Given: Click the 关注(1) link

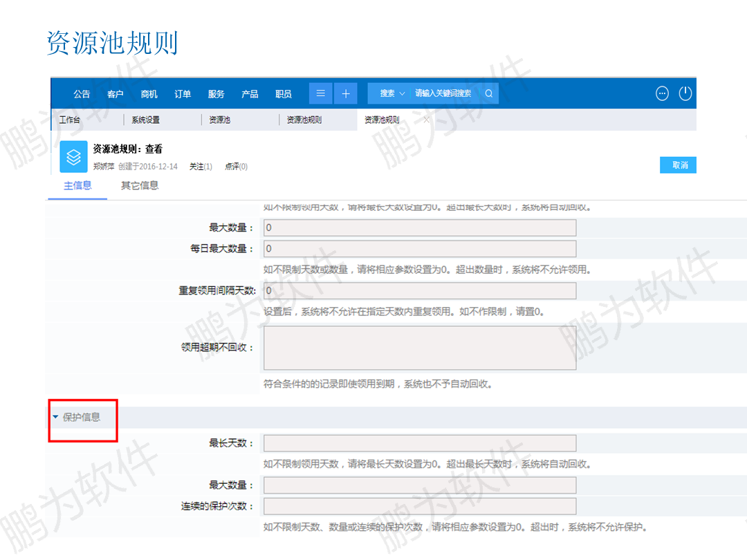Looking at the screenshot, I should [x=201, y=166].
